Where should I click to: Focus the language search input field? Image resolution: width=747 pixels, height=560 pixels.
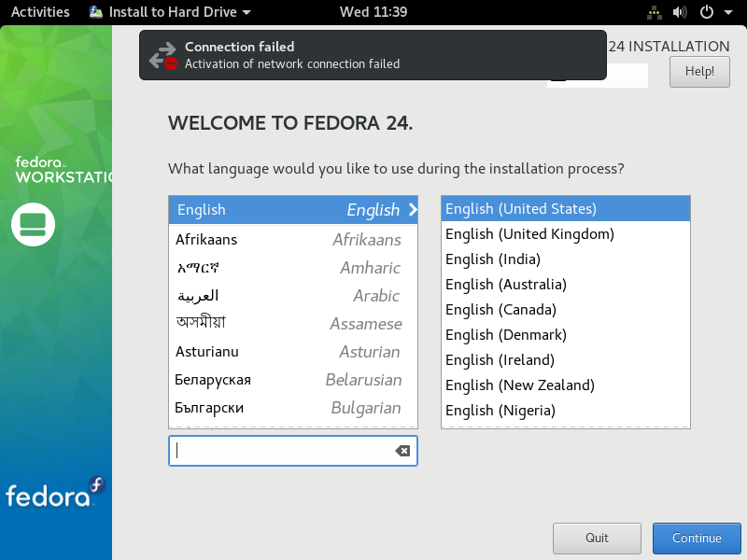click(x=293, y=451)
